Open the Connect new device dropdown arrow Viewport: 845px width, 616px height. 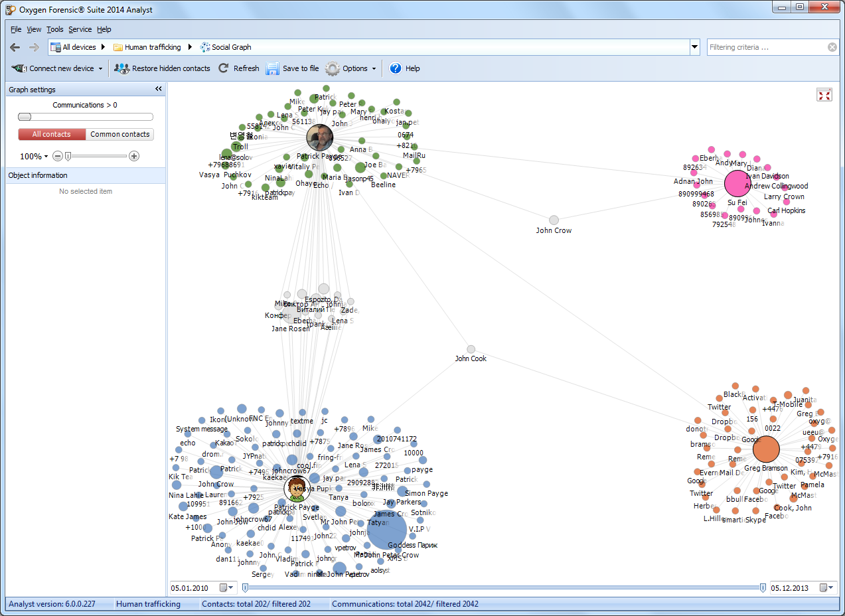(x=100, y=68)
